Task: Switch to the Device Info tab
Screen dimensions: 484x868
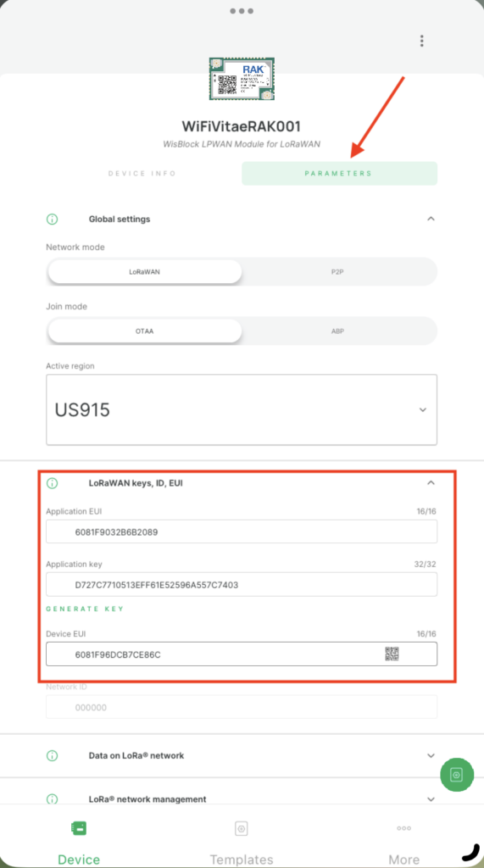Action: (142, 173)
